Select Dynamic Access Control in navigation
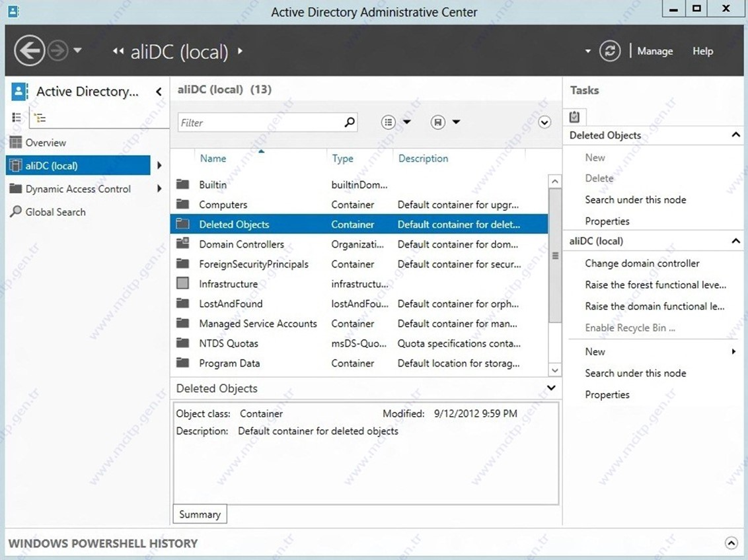 78,189
